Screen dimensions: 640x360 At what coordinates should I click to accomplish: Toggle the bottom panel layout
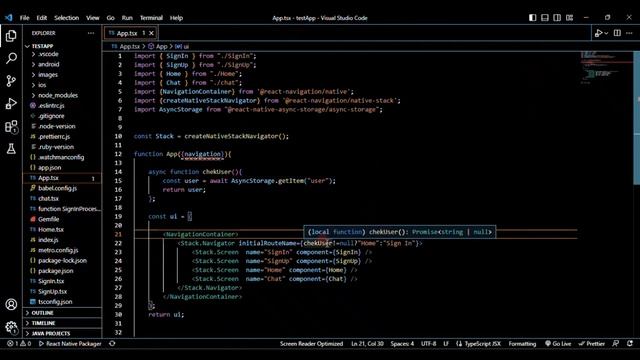click(x=545, y=18)
